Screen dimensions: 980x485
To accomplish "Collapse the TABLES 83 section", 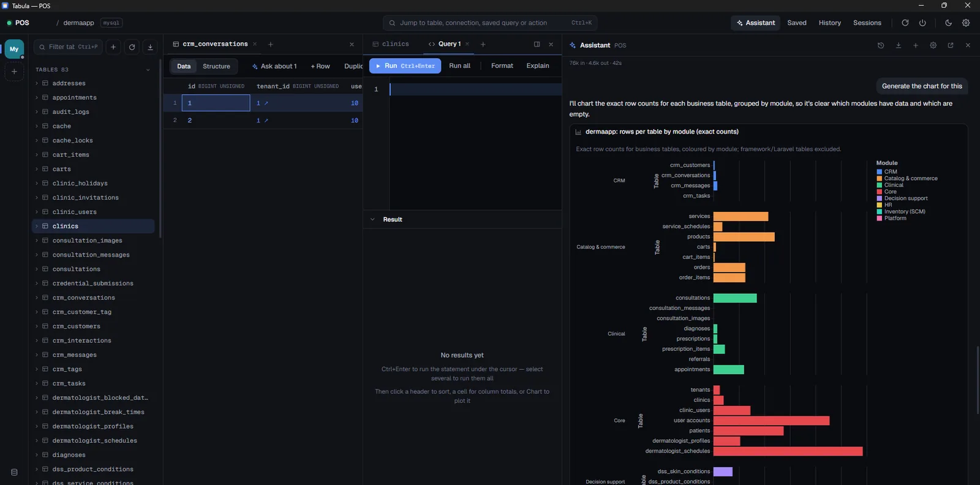I will point(148,70).
